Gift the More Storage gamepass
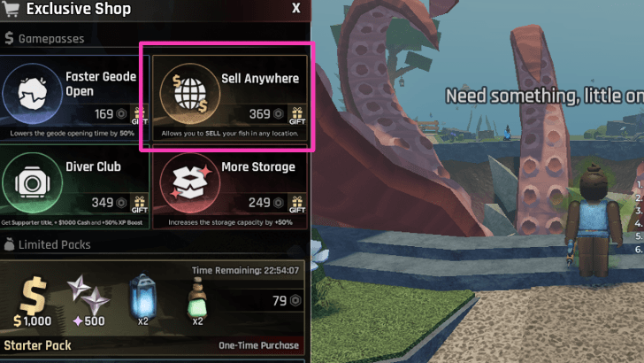This screenshot has width=644, height=363. tap(297, 204)
